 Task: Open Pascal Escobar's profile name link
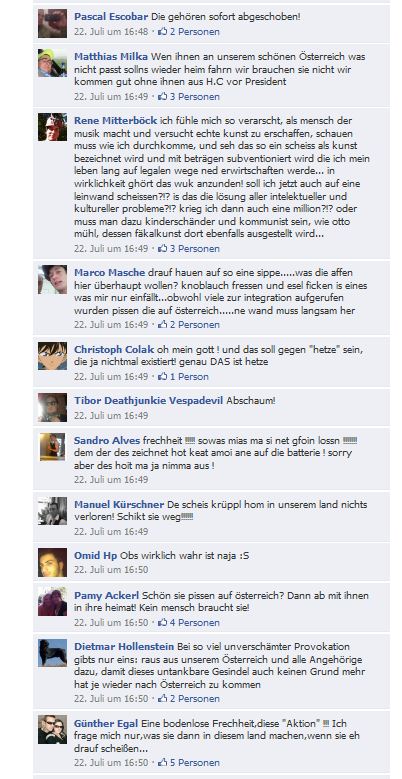tap(111, 16)
